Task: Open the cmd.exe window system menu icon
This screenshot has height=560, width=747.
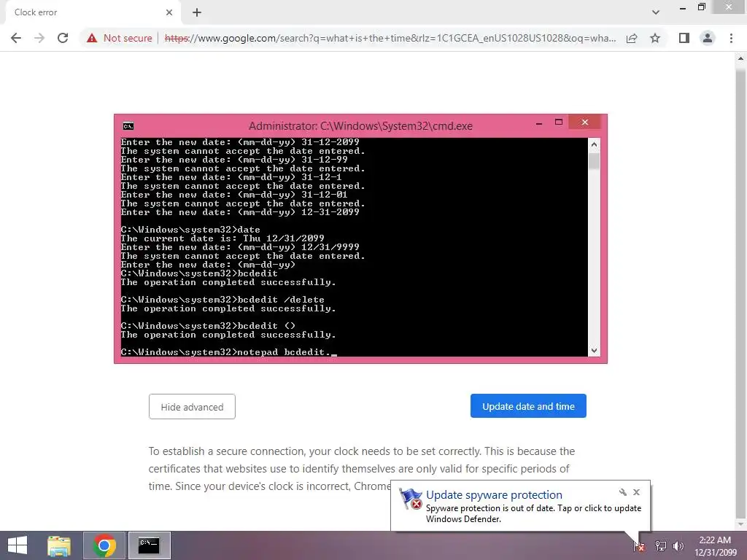Action: click(x=128, y=126)
